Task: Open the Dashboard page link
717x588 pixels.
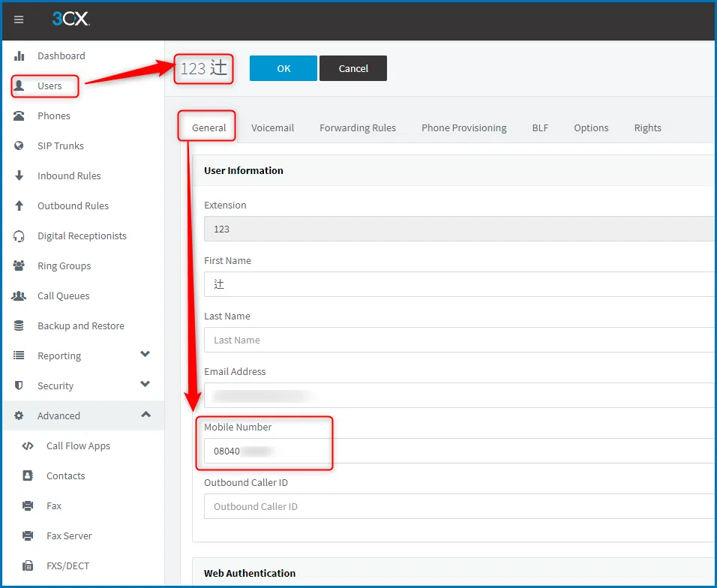Action: tap(61, 55)
